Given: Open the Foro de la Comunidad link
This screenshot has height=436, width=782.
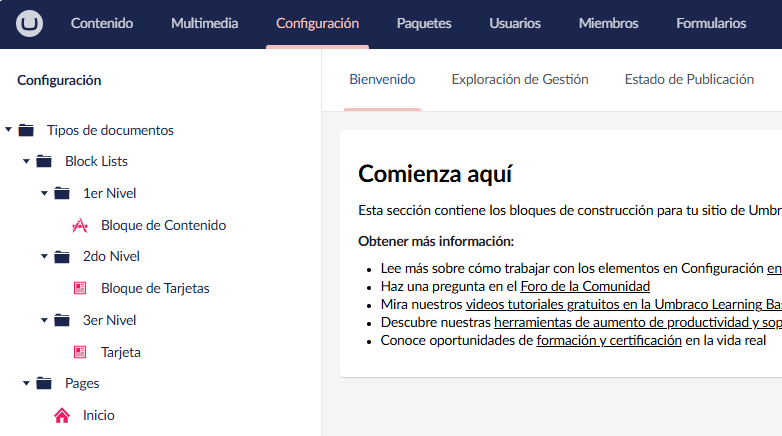Looking at the screenshot, I should 585,286.
